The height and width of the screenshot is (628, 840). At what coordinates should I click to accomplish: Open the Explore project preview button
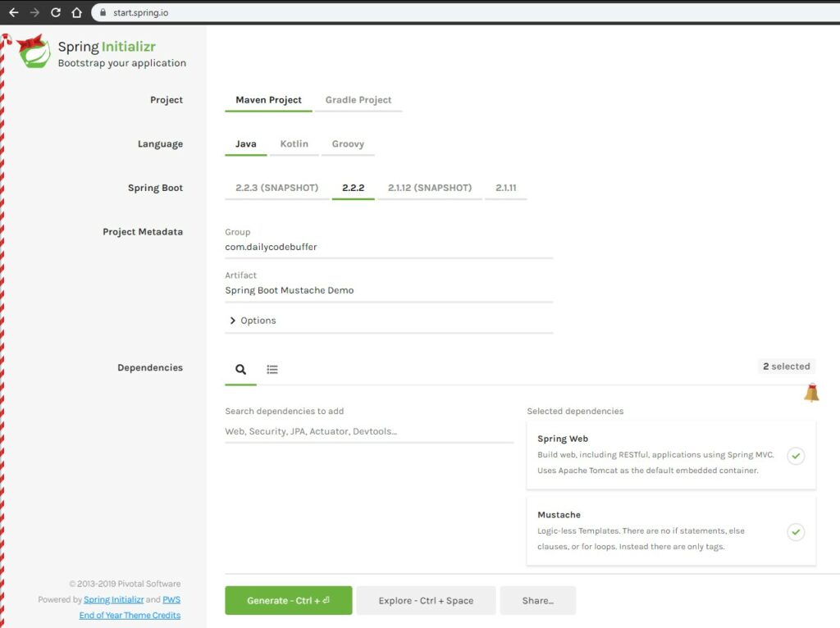[426, 600]
